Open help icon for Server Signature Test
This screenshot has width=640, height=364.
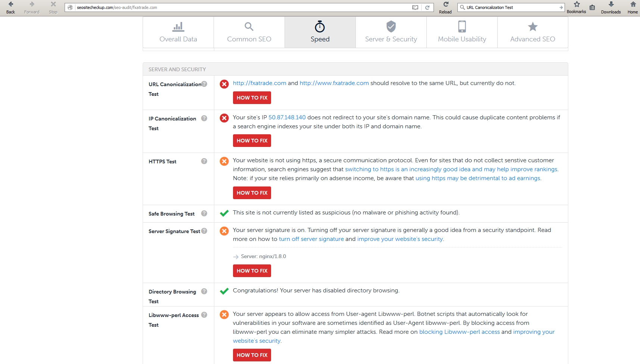[204, 231]
